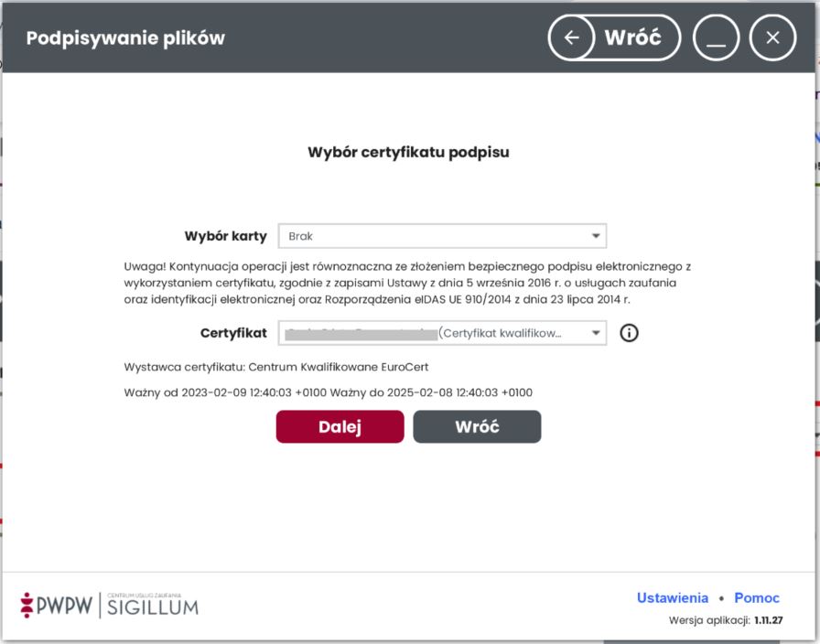820x644 pixels.
Task: Click the certificate validity dates line
Action: [x=328, y=392]
